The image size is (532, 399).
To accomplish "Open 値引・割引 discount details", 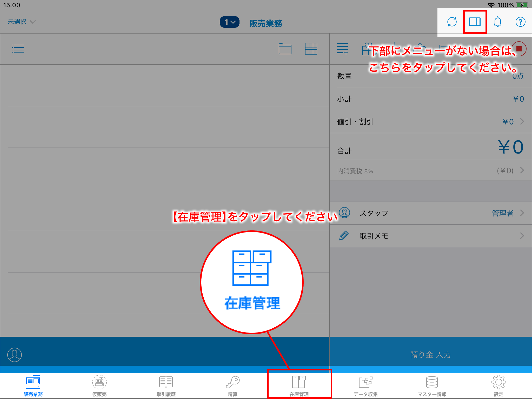I will pyautogui.click(x=430, y=122).
